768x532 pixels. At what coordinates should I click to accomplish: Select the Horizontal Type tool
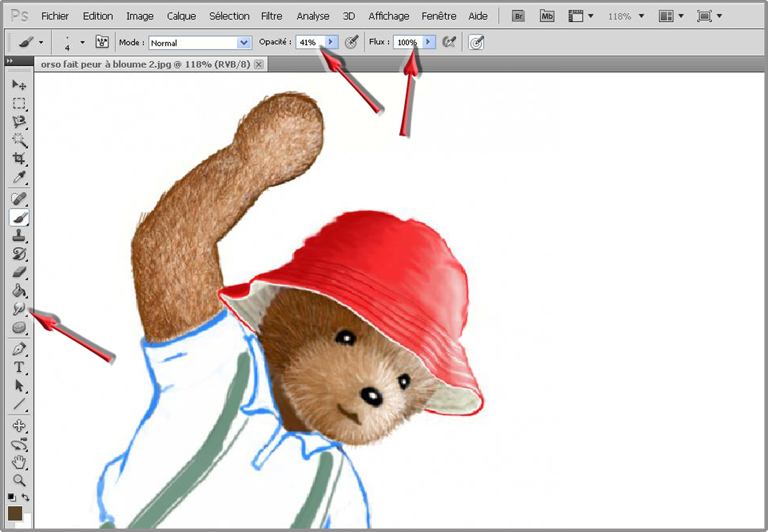click(19, 367)
